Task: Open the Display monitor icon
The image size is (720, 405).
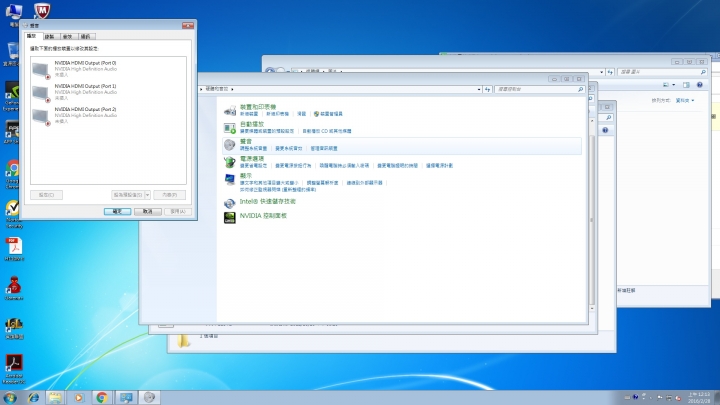Action: coord(230,179)
